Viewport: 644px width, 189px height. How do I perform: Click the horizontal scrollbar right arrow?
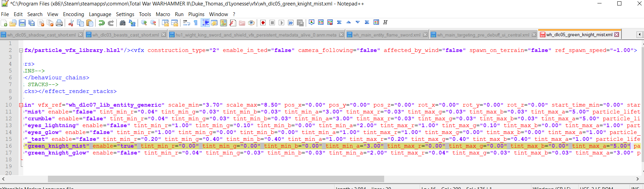click(x=637, y=179)
